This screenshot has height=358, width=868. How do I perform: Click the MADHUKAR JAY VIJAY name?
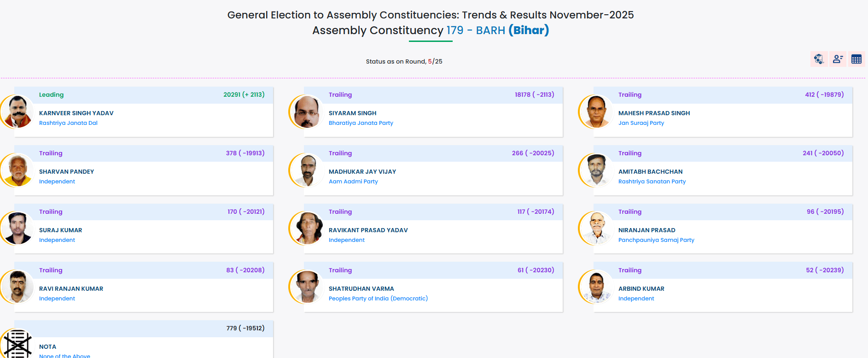pos(362,171)
